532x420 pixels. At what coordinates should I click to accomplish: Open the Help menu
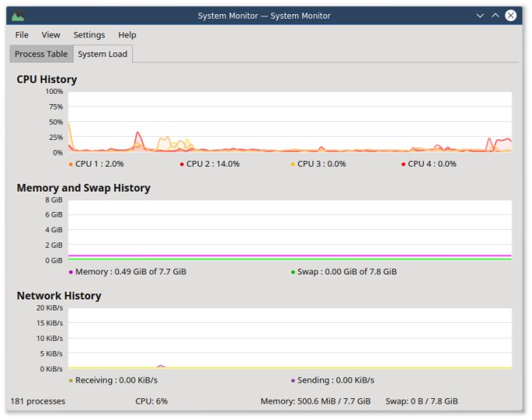tap(127, 34)
